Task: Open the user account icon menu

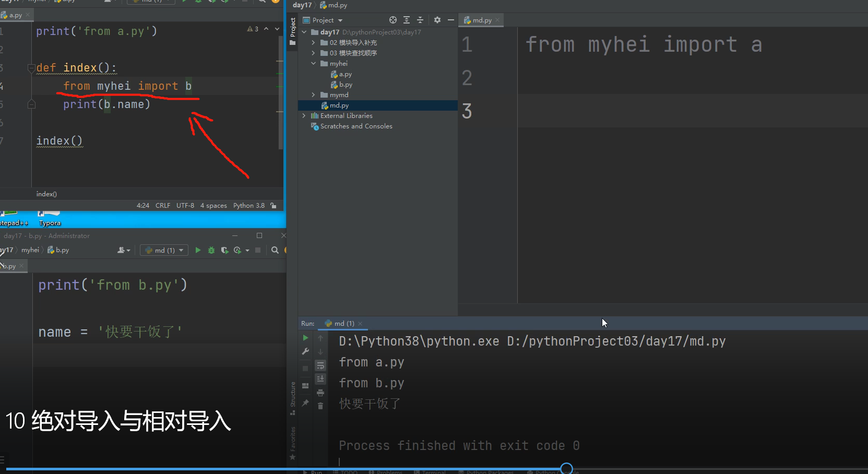Action: [124, 250]
